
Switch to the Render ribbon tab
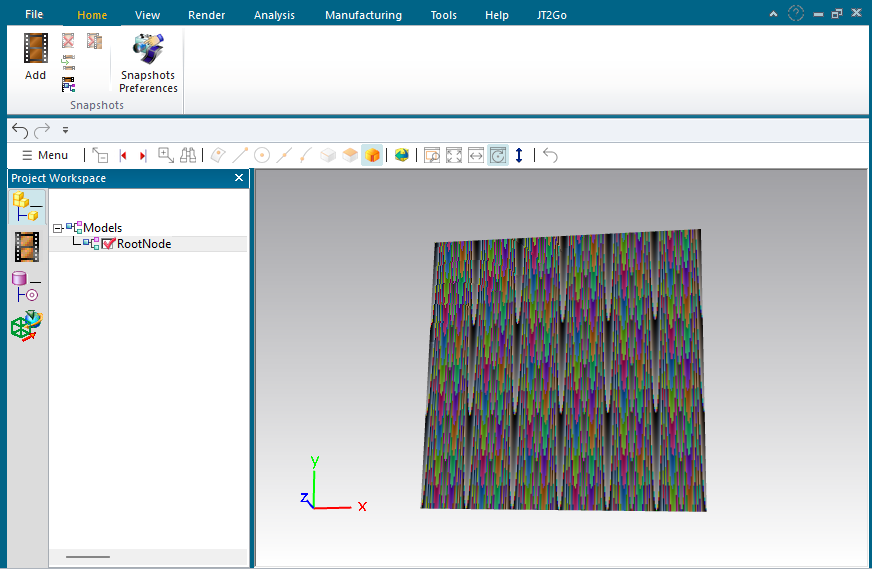click(x=206, y=15)
